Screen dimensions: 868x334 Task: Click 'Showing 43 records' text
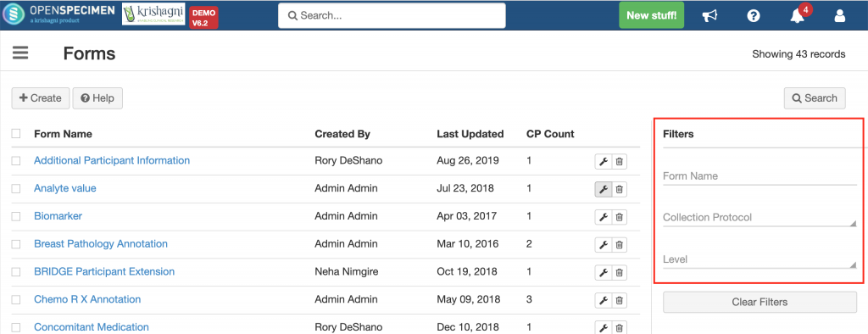(x=798, y=54)
